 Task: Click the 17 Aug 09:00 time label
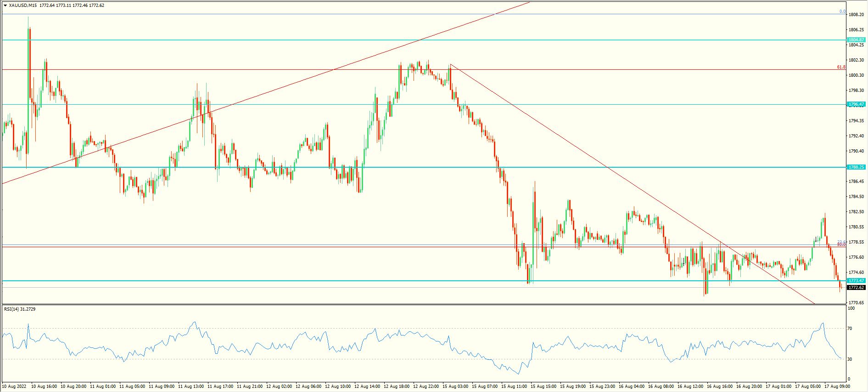click(x=837, y=386)
